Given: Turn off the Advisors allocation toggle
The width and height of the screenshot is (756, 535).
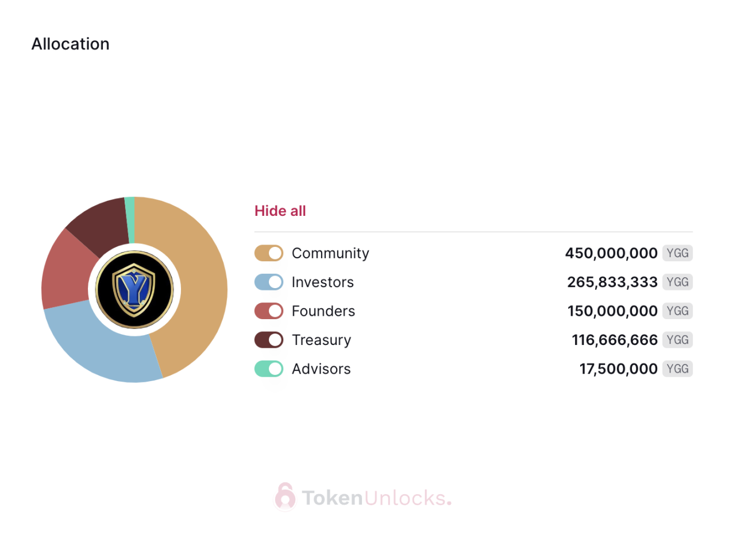Looking at the screenshot, I should click(269, 369).
